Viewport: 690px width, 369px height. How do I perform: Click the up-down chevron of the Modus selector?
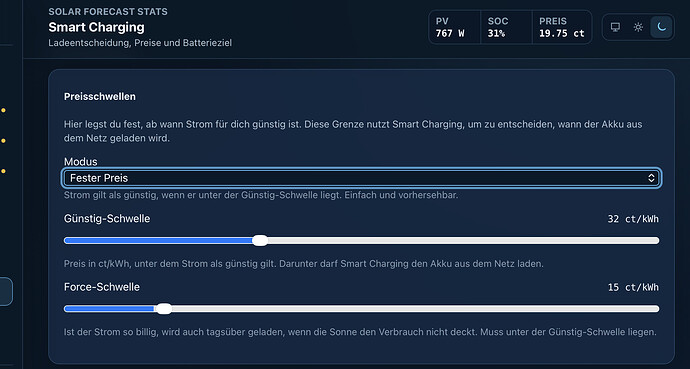651,178
